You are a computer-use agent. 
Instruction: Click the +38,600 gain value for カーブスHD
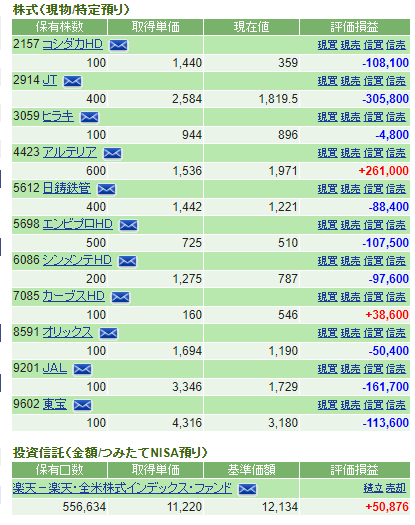[x=387, y=315]
